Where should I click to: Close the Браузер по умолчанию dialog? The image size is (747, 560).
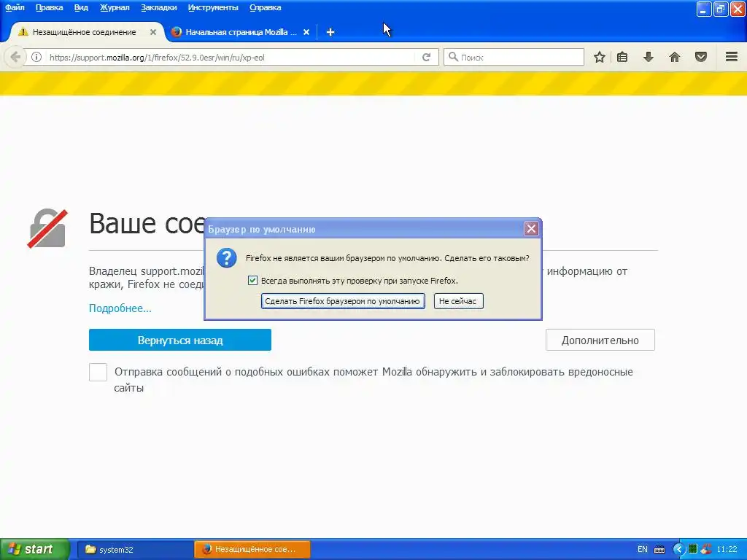531,229
